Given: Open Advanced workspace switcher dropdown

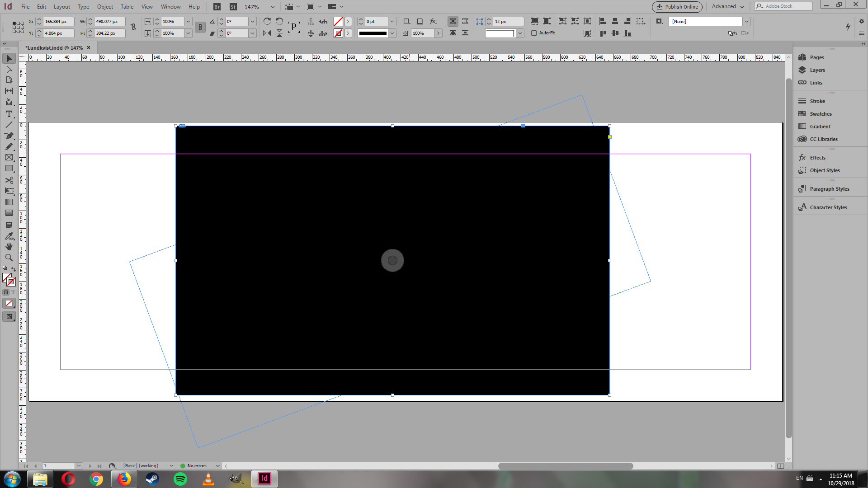Looking at the screenshot, I should (x=728, y=6).
